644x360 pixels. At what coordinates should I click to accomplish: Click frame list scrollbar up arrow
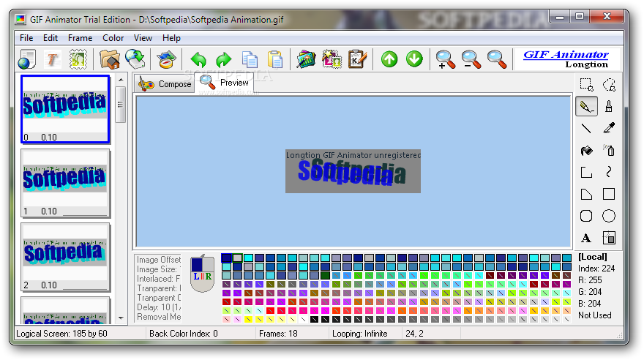[x=121, y=80]
